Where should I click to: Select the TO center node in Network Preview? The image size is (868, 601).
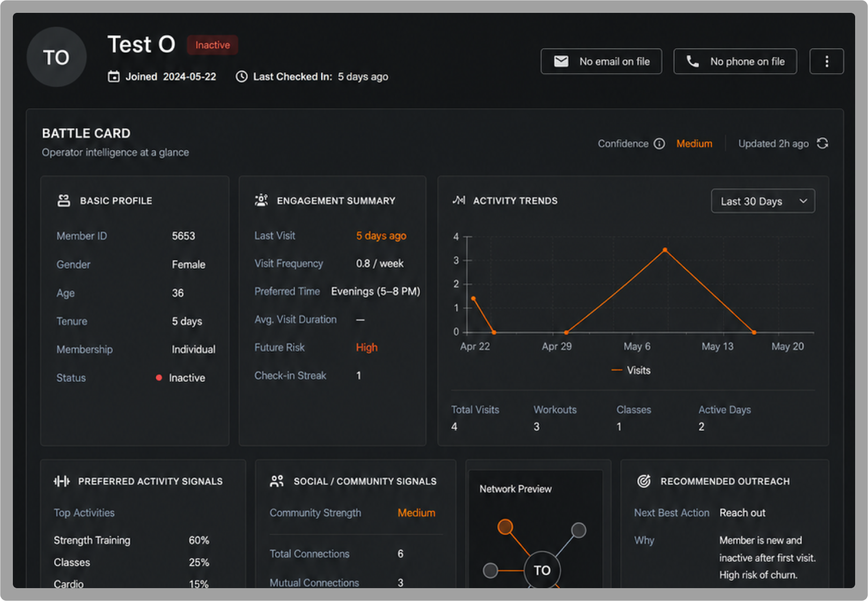tap(542, 570)
